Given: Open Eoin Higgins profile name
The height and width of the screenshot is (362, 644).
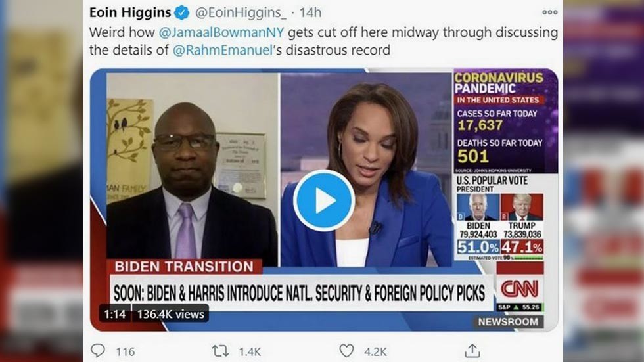Looking at the screenshot, I should point(130,12).
